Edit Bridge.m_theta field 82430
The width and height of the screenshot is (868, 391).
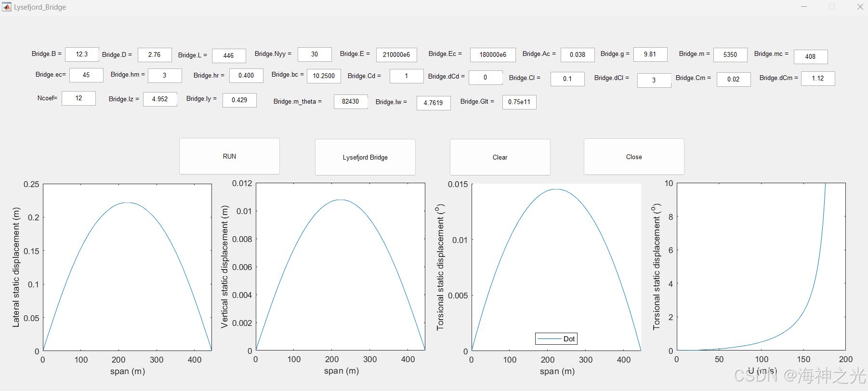point(351,101)
